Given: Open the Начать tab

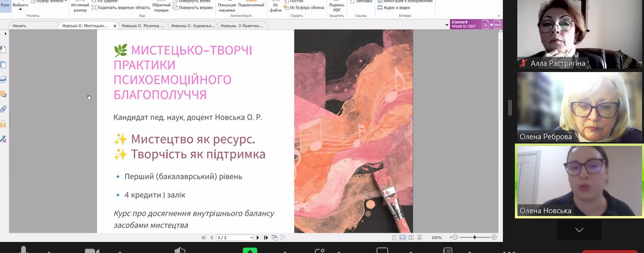Looking at the screenshot, I should click(19, 26).
